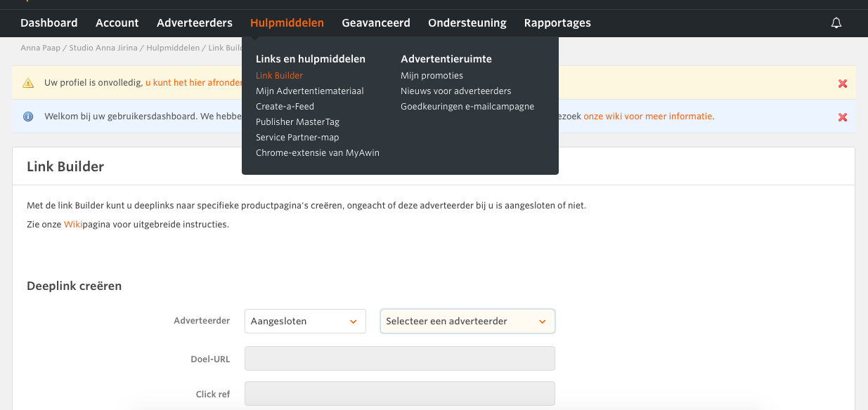Follow the Wiki link in the instructions
The width and height of the screenshot is (868, 410).
(72, 225)
